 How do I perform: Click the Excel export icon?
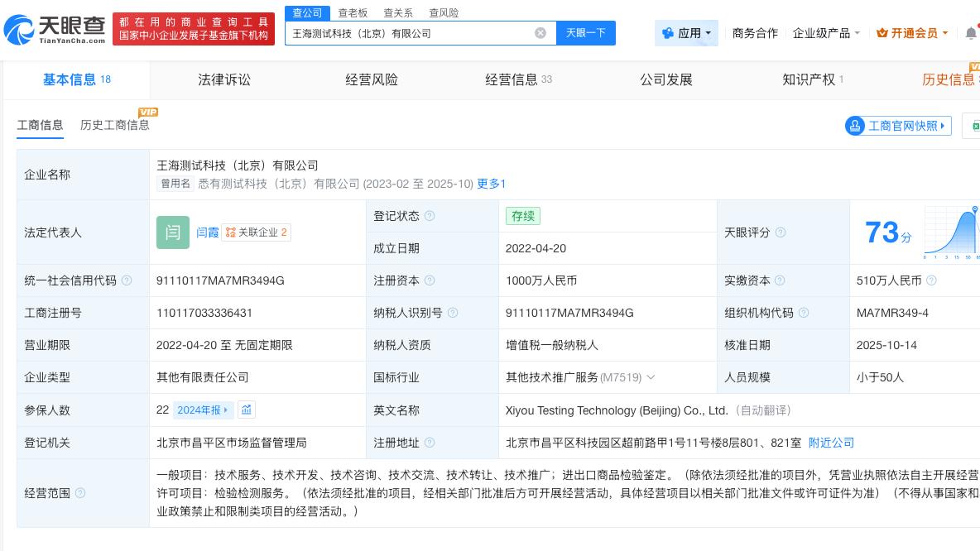977,125
